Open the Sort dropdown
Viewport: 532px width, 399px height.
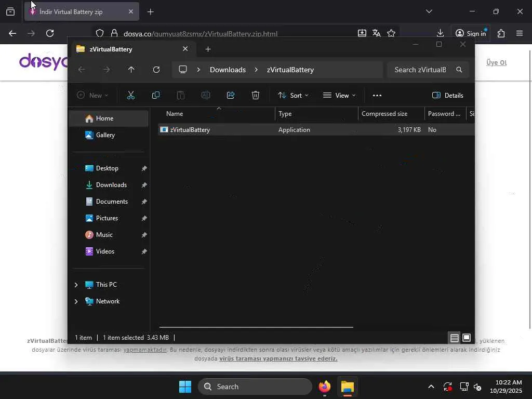point(293,96)
